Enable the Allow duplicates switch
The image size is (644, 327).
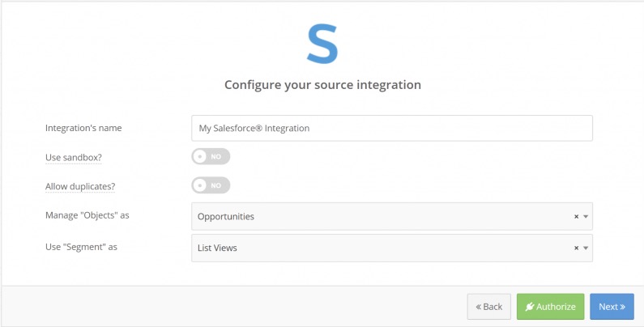click(211, 185)
